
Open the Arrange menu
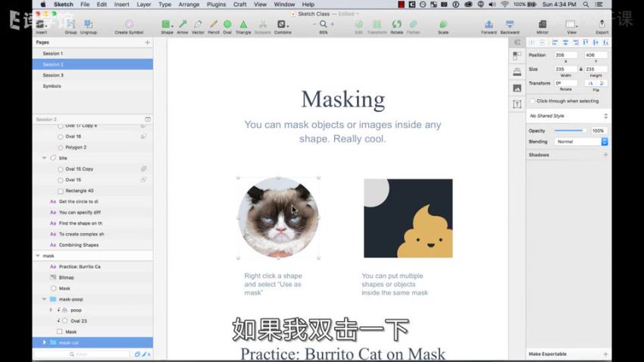(x=189, y=4)
